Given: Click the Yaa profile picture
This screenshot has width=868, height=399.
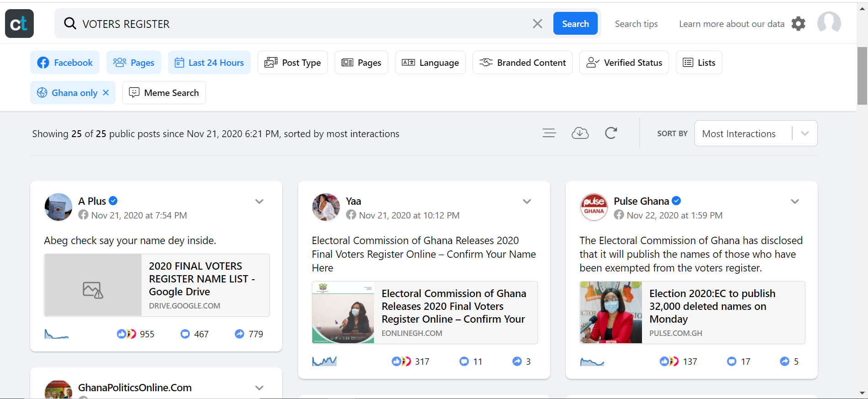Looking at the screenshot, I should 326,207.
